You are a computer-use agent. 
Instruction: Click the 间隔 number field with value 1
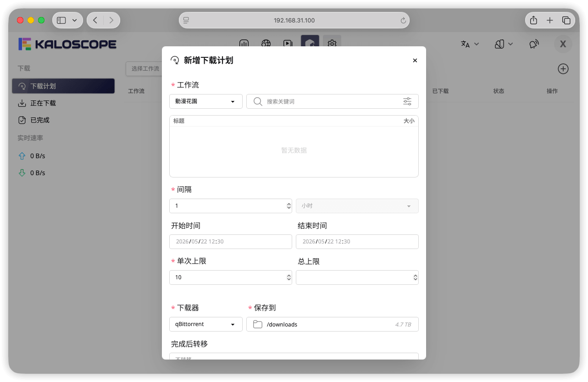(x=231, y=206)
